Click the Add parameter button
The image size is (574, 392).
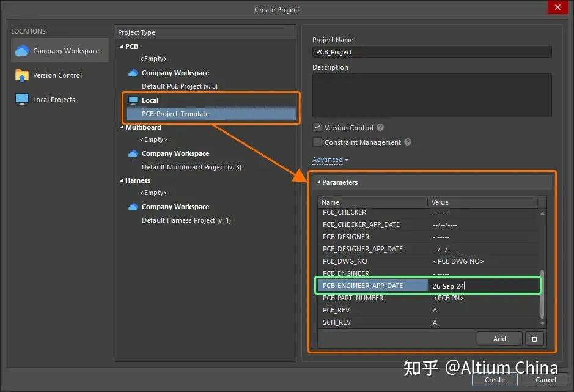(499, 339)
